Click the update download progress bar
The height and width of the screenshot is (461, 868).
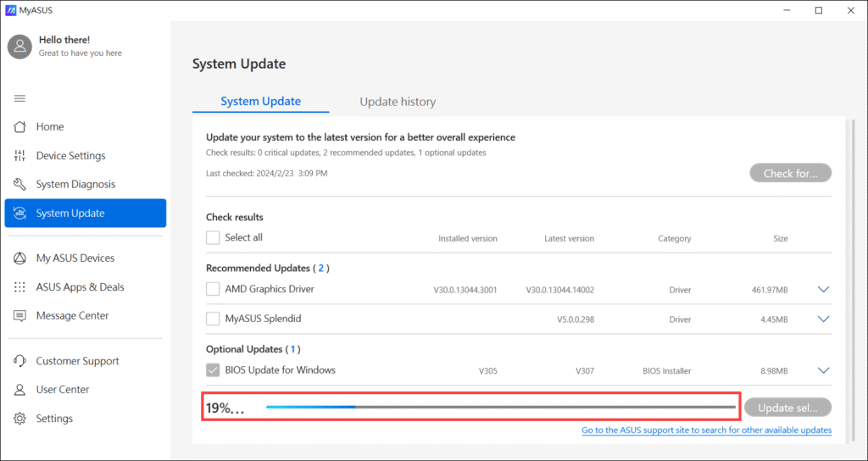point(500,408)
